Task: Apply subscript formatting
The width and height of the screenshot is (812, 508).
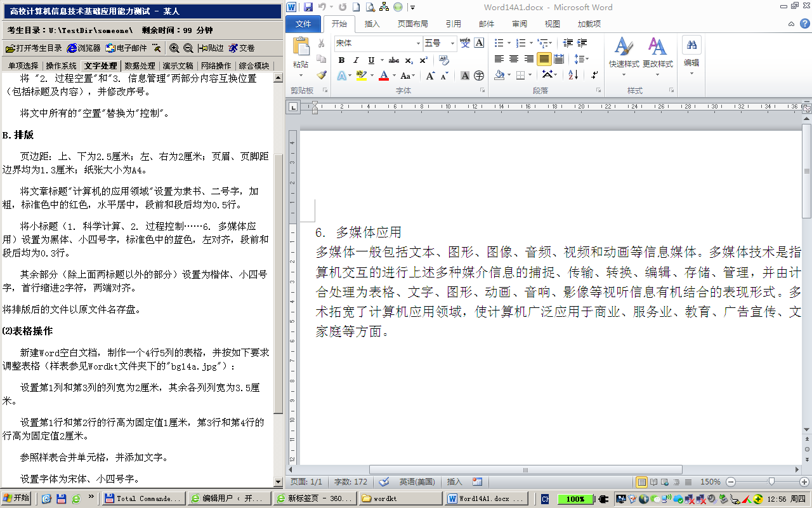Action: coord(409,60)
